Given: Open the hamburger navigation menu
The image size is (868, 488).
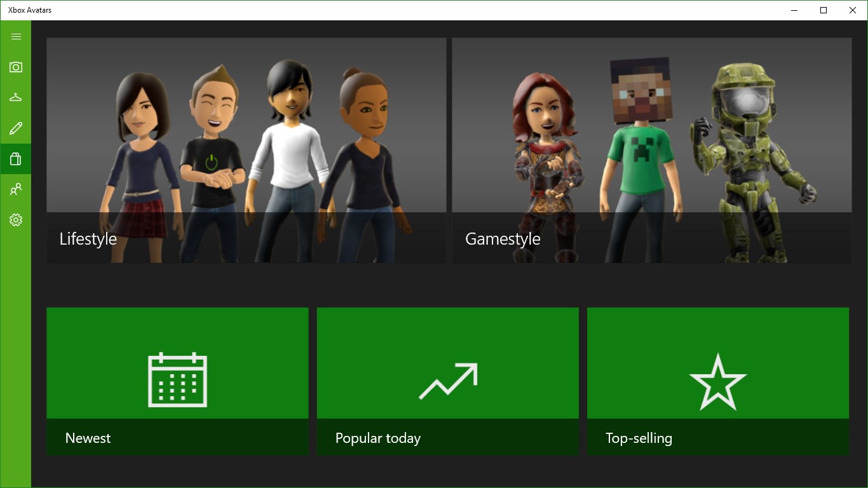Looking at the screenshot, I should 16,36.
